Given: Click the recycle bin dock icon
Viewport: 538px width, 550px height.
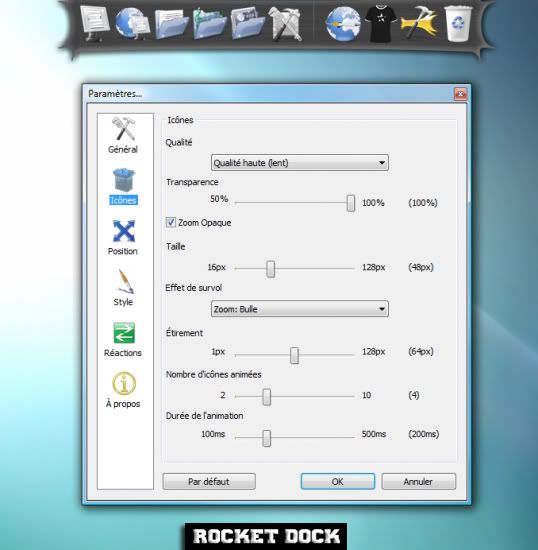Looking at the screenshot, I should (x=458, y=24).
